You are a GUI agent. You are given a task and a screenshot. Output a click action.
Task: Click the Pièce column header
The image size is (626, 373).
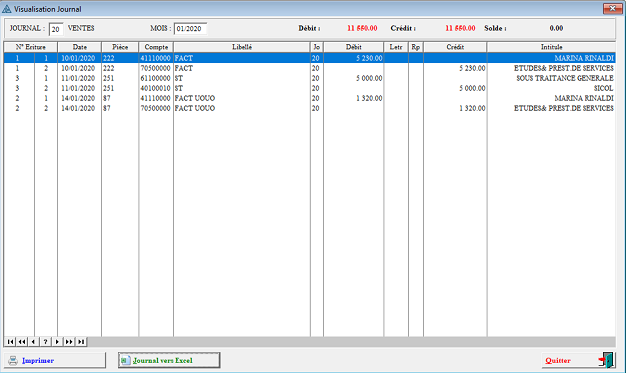pos(120,47)
